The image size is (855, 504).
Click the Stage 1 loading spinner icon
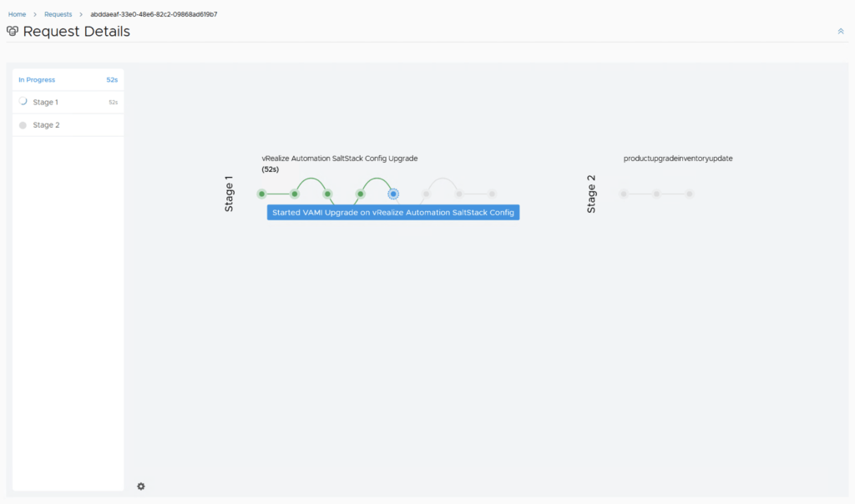[23, 102]
